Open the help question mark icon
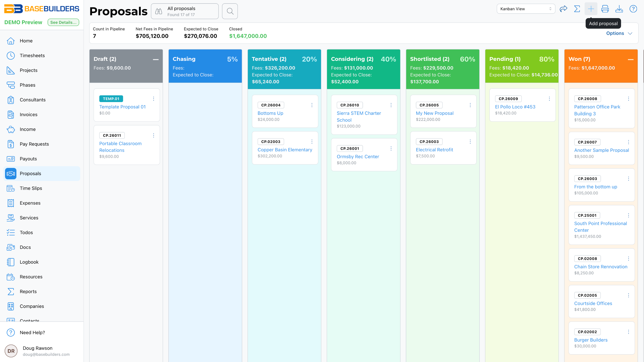 (x=633, y=9)
